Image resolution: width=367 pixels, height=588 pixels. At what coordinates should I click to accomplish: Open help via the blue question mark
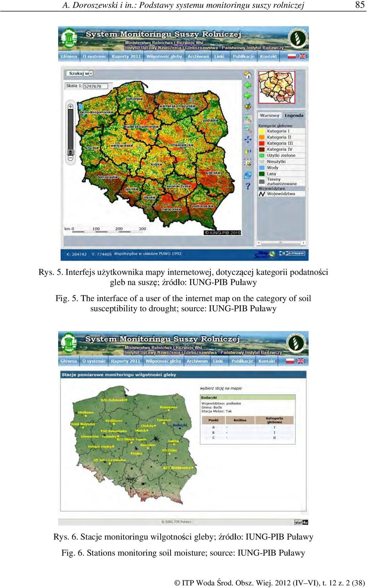248,186
